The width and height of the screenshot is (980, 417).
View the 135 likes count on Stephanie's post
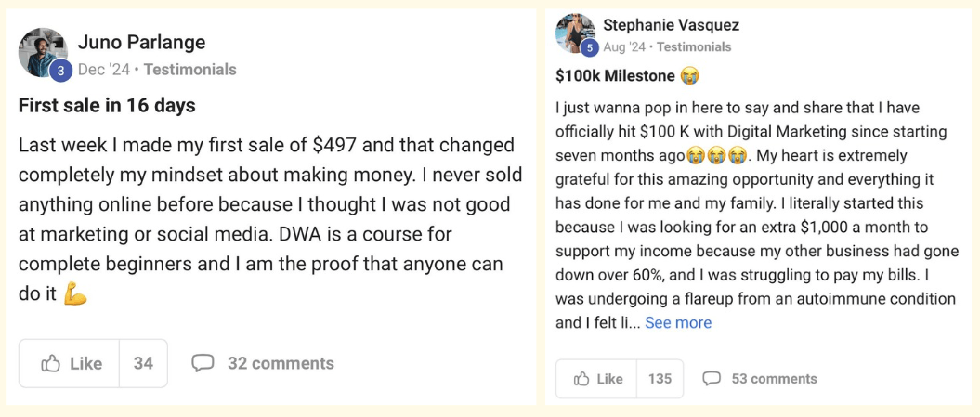coord(660,379)
